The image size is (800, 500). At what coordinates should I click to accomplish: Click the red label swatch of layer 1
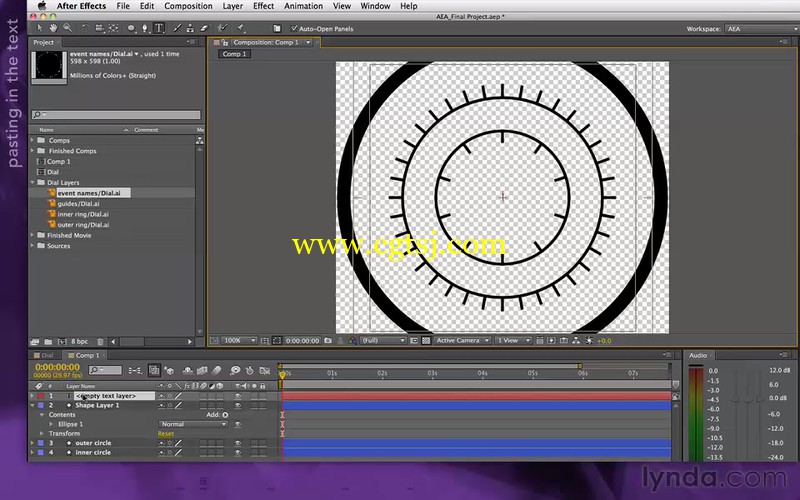tap(41, 396)
